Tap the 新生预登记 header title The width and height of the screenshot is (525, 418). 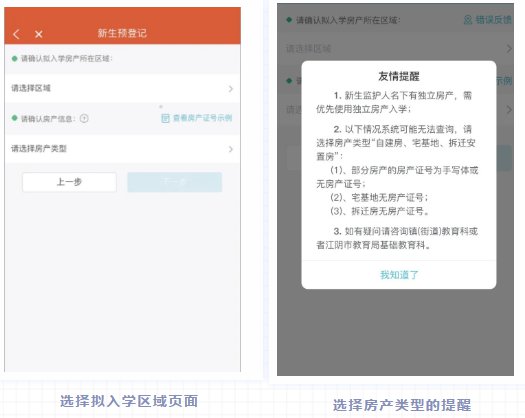122,33
